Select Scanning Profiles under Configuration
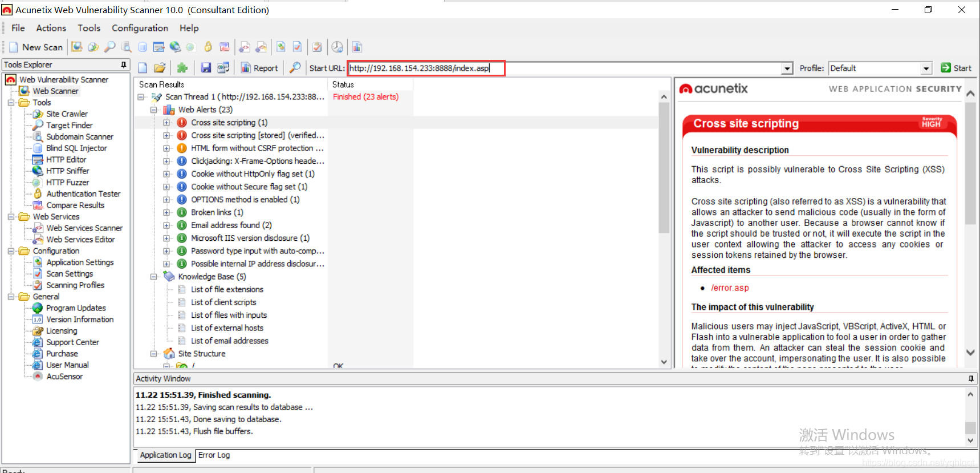This screenshot has width=980, height=473. (x=75, y=285)
